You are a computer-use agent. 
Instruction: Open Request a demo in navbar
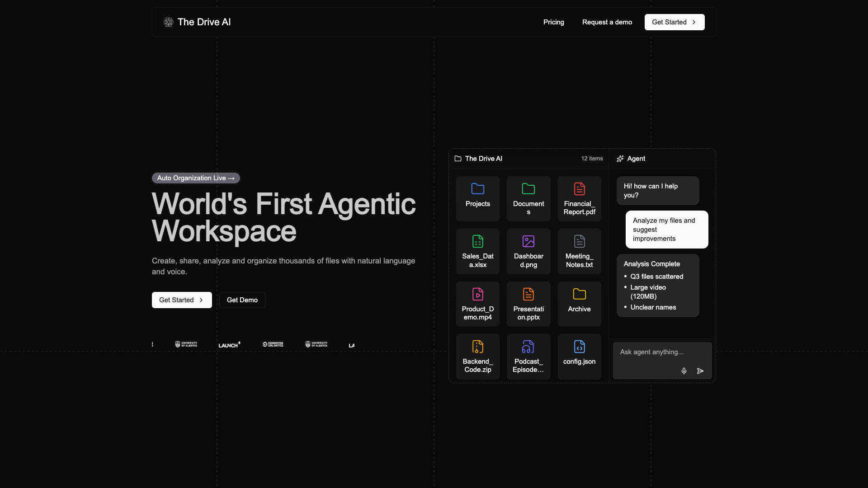click(x=607, y=22)
